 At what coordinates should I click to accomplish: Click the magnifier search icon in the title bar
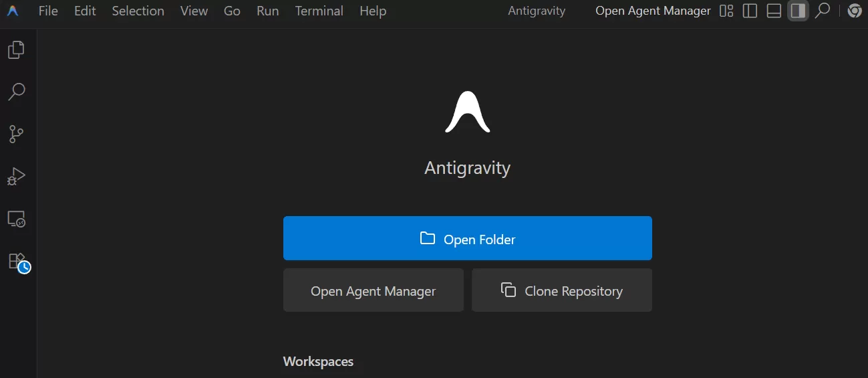pos(823,11)
